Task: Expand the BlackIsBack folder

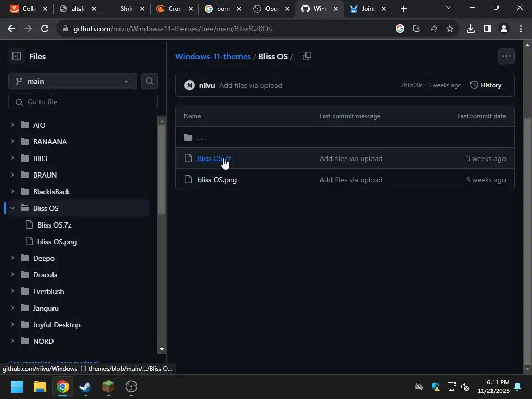Action: click(12, 191)
